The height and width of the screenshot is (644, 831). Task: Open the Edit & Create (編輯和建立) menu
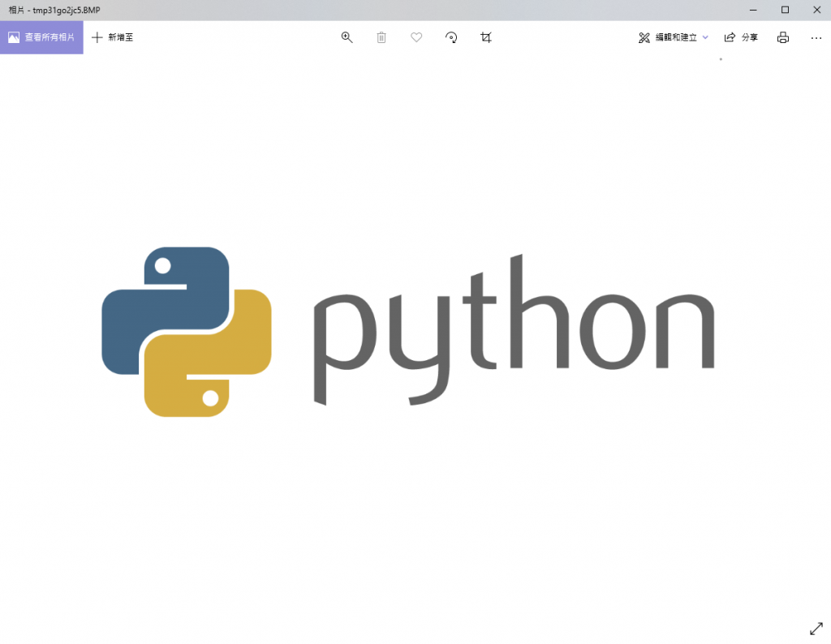click(673, 37)
